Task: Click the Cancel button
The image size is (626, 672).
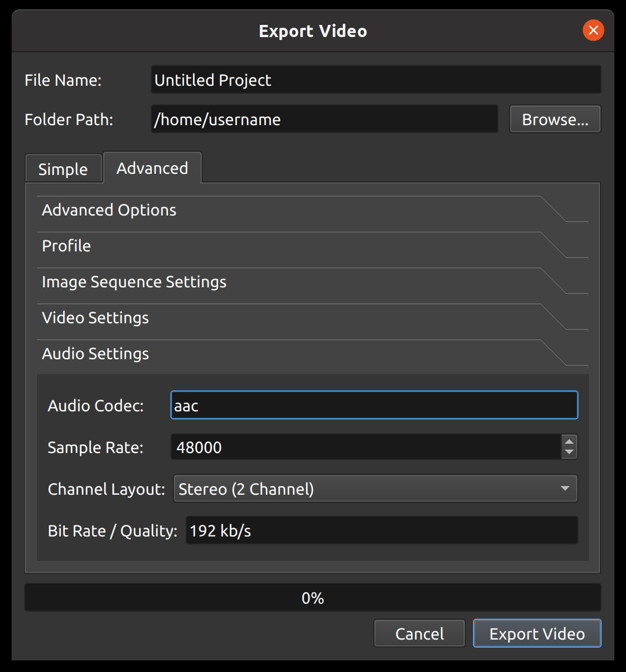Action: (419, 633)
